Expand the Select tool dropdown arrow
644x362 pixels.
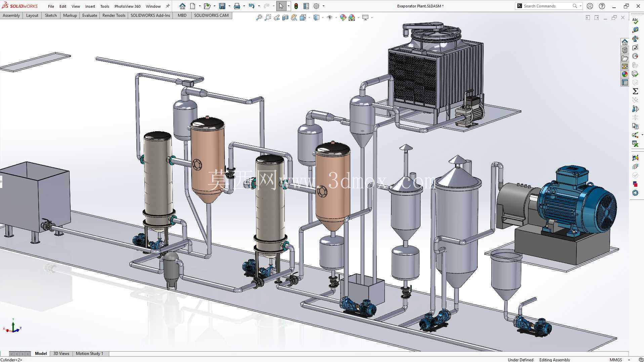point(288,6)
